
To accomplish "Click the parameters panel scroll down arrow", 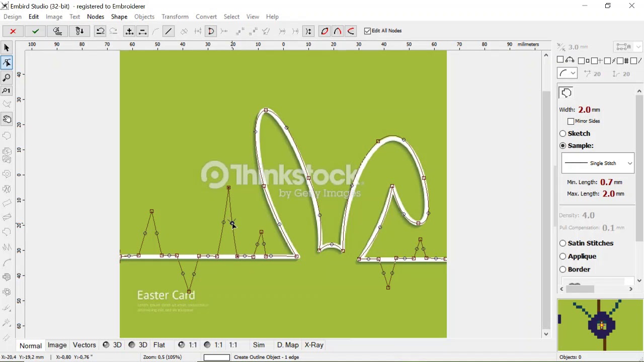I will coord(639,281).
